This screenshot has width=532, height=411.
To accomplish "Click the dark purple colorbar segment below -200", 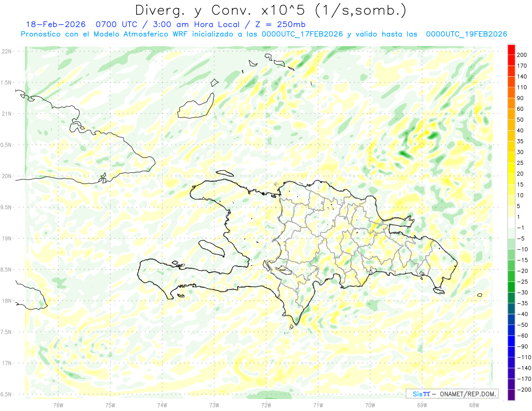I will click(x=511, y=395).
